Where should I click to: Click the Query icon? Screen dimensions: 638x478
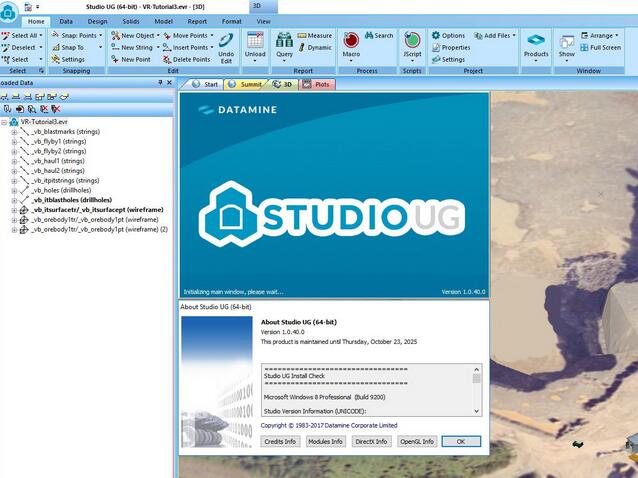pyautogui.click(x=284, y=40)
